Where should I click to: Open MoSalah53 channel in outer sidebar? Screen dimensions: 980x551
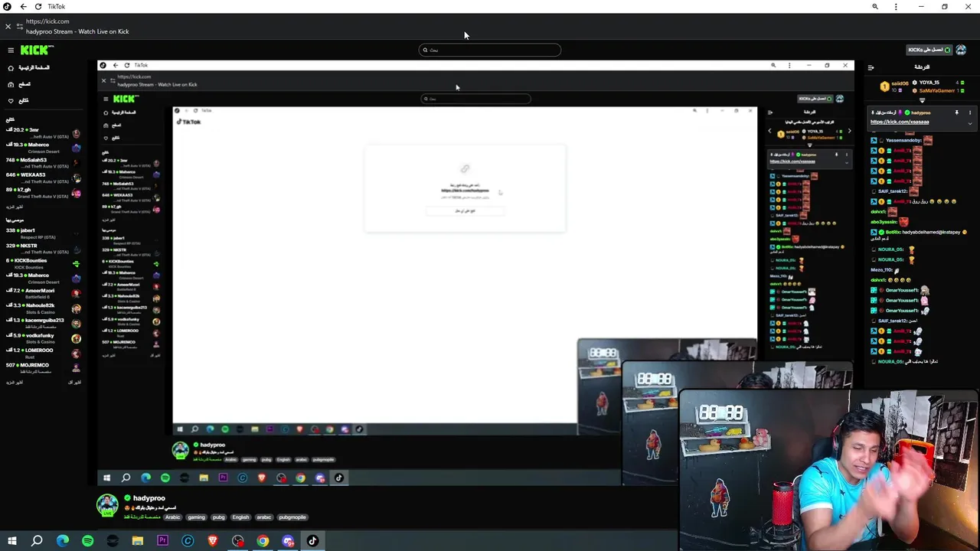[43, 162]
